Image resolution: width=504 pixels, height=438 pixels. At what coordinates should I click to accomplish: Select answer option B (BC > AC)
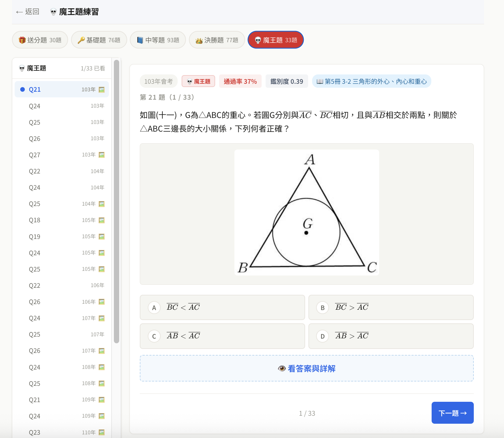[x=391, y=307]
